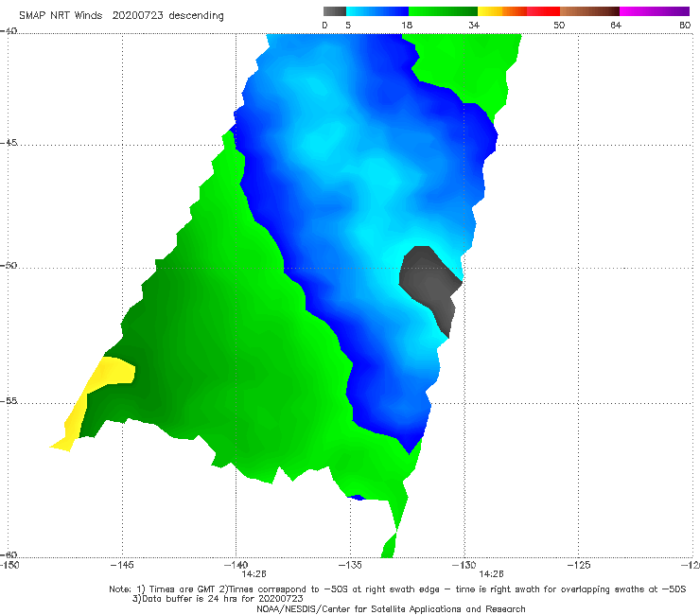Click the longitude label "-135"

click(x=350, y=566)
